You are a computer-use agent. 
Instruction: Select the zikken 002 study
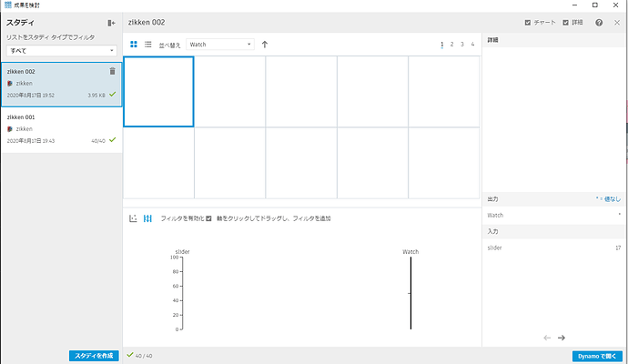[x=61, y=84]
